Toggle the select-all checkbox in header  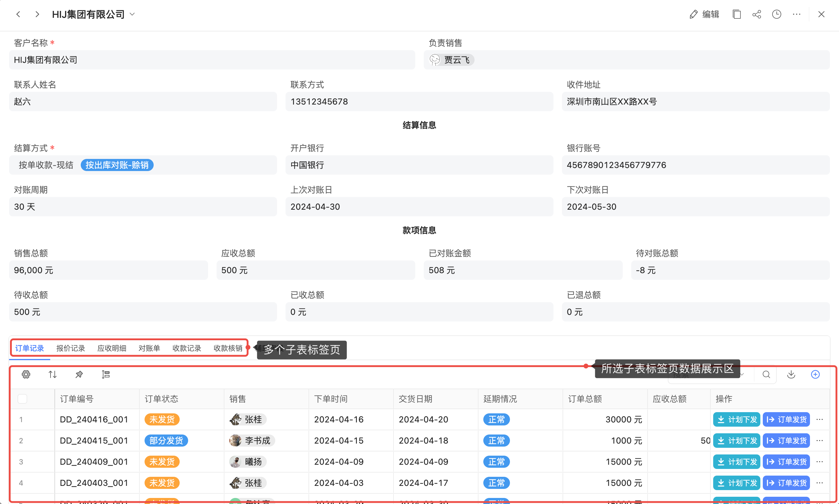pyautogui.click(x=22, y=399)
